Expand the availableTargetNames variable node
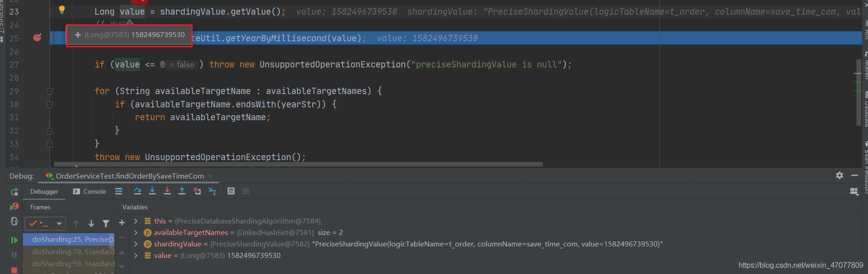The height and width of the screenshot is (274, 868). [x=136, y=233]
